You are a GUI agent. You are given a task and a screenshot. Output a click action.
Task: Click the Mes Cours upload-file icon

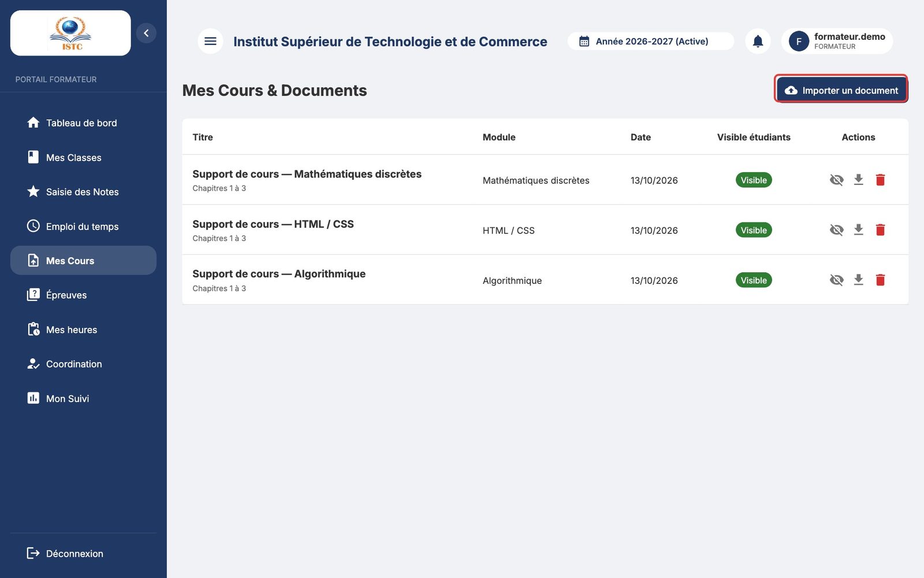click(x=33, y=260)
